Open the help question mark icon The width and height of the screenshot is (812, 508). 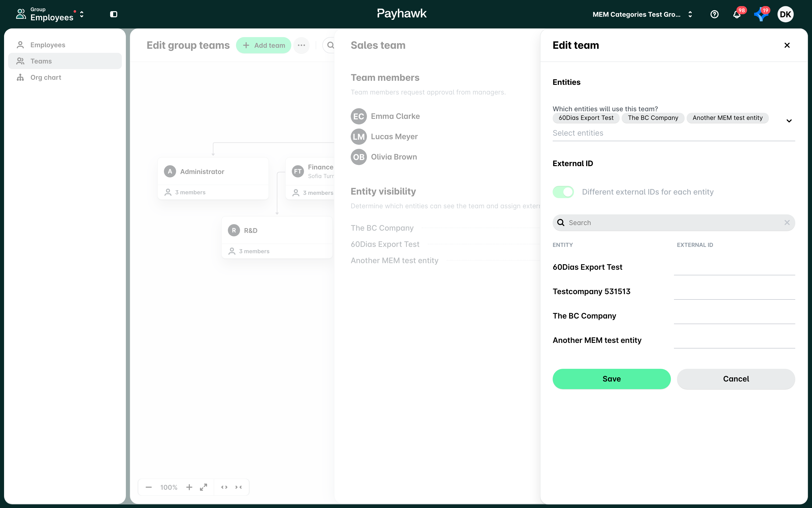point(714,14)
